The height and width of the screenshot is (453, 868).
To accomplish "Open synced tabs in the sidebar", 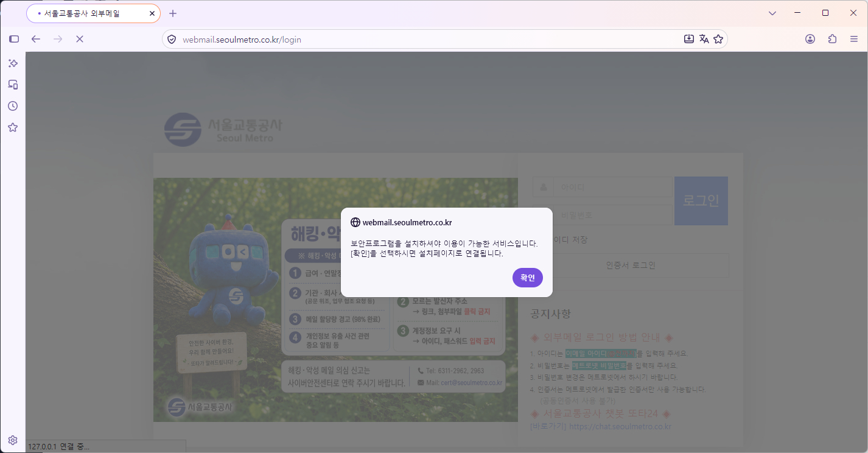I will (13, 85).
